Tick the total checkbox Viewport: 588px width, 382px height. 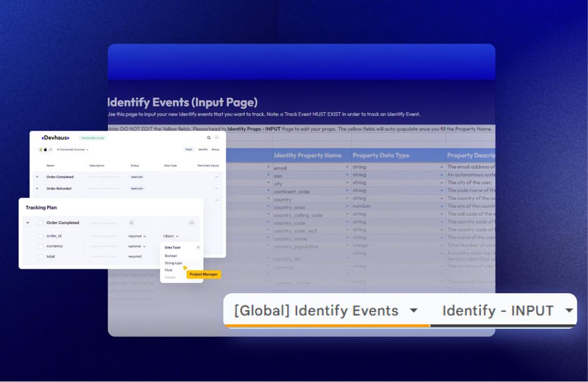[41, 257]
